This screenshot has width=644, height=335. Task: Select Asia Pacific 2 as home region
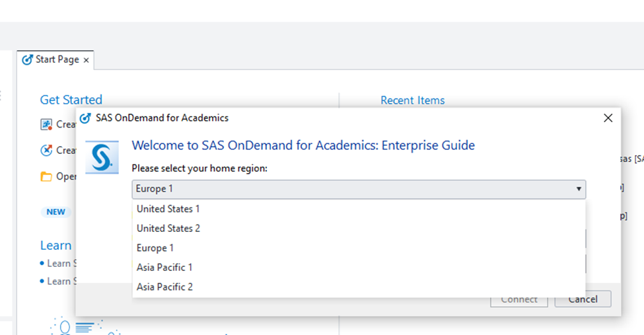164,287
